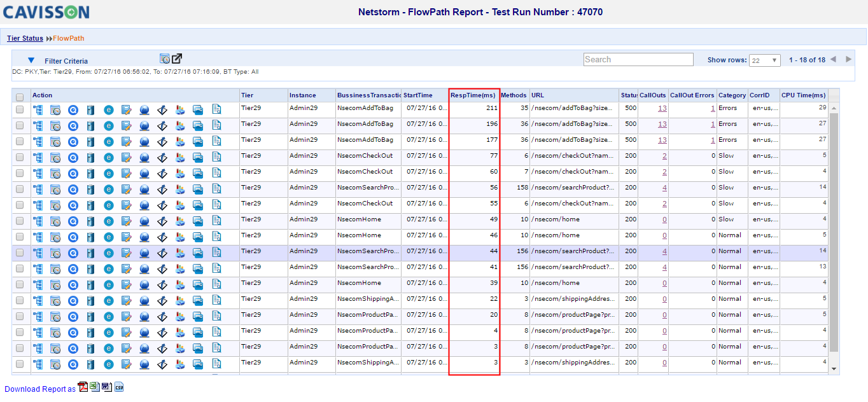The image size is (868, 402).
Task: Open the notepad-pencil icon in the 56 ms row
Action: tap(127, 189)
